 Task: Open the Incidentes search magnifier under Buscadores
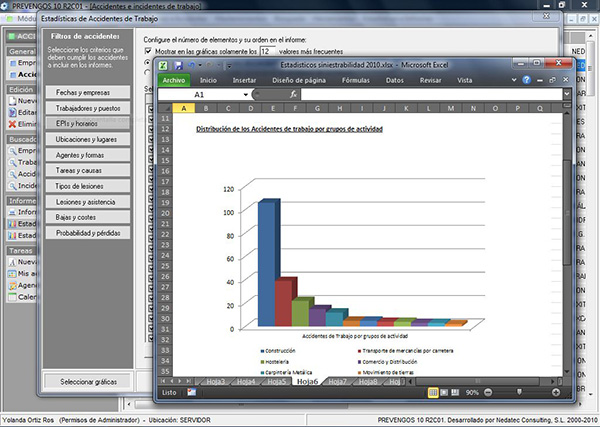pyautogui.click(x=13, y=186)
